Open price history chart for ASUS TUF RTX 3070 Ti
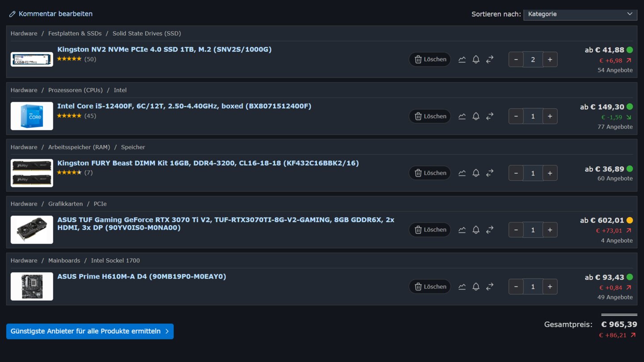Image resolution: width=644 pixels, height=362 pixels. (x=462, y=230)
